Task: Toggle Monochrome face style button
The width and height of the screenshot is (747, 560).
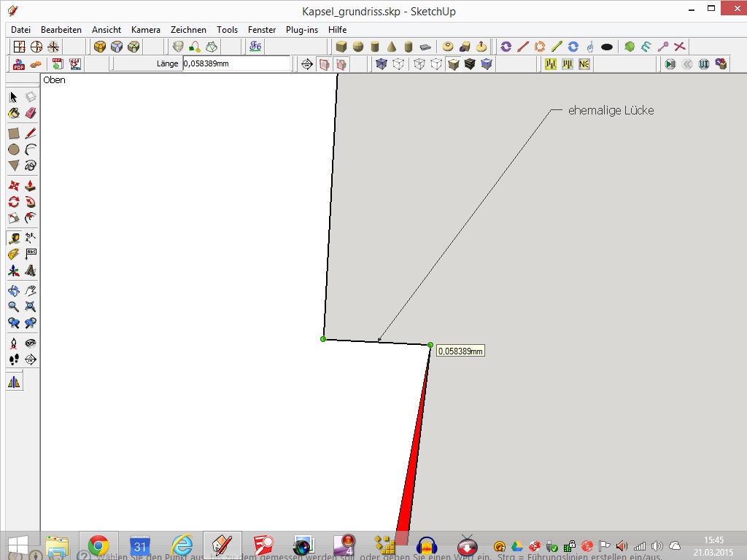Action: [x=487, y=64]
